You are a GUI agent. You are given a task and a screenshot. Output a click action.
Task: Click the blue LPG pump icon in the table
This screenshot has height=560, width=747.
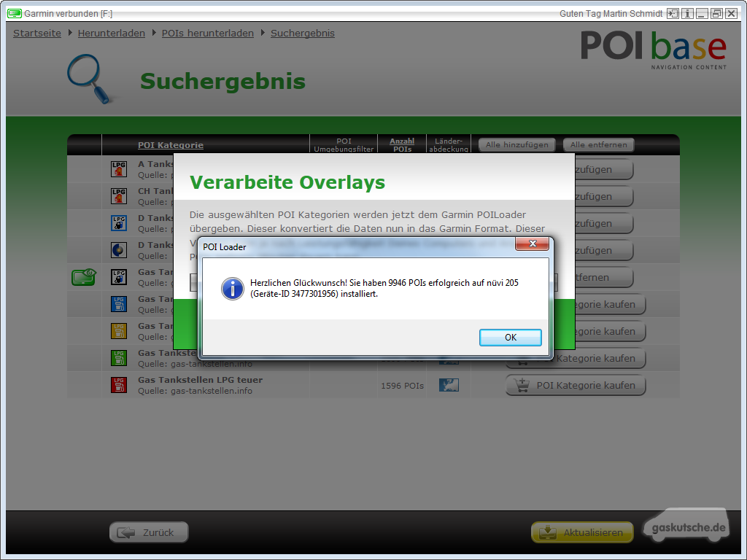click(119, 304)
